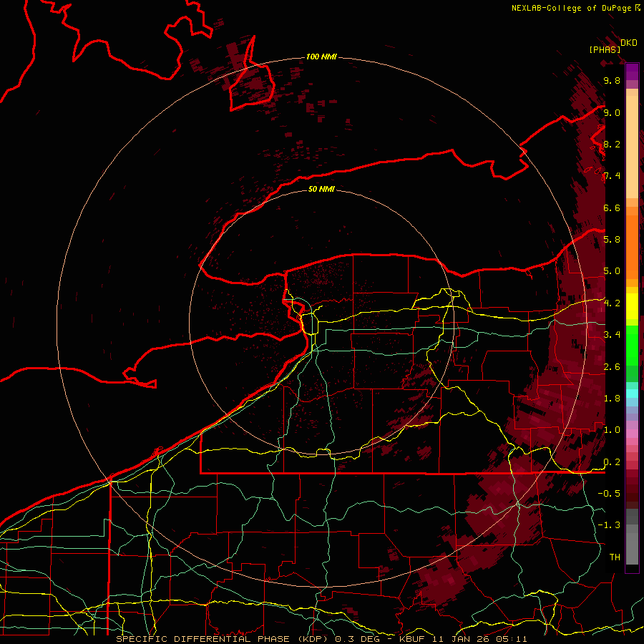This screenshot has width=644, height=644.
Task: Click the -0.5 value on the color scale
Action: pyautogui.click(x=609, y=494)
